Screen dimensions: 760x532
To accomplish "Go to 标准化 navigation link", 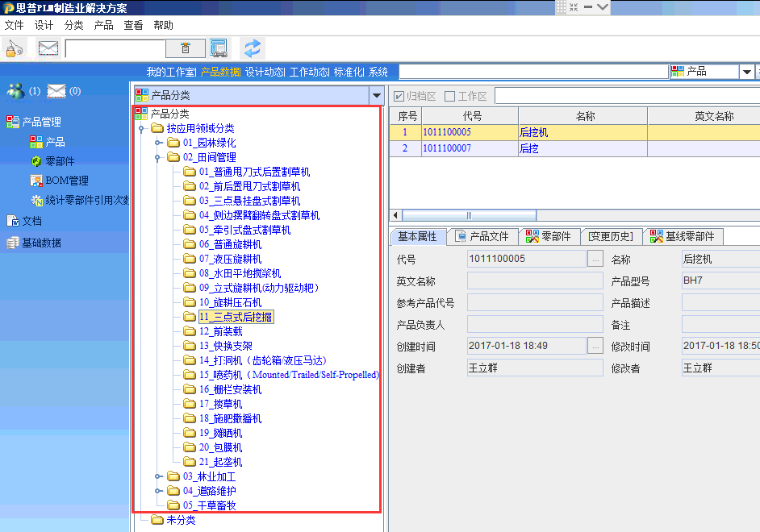I will pos(348,72).
